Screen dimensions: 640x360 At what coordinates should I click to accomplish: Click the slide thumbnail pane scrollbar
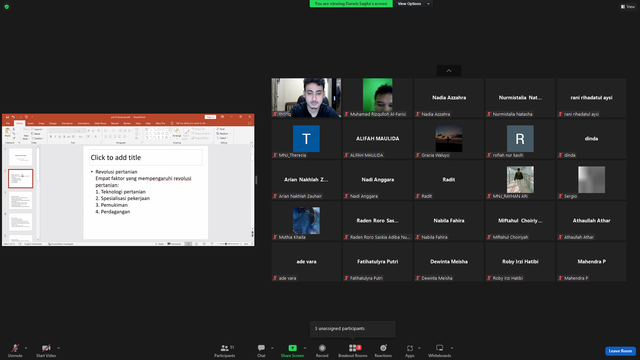(38, 193)
